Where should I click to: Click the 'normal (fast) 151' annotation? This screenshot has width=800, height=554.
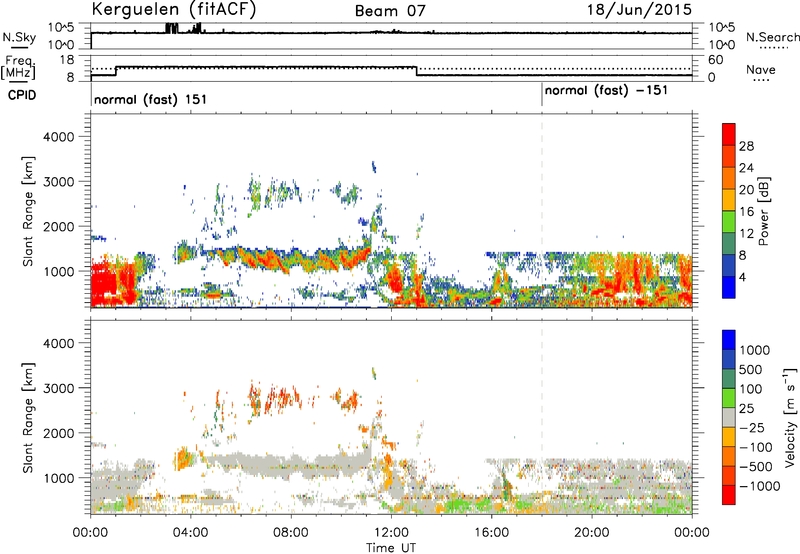tap(150, 99)
